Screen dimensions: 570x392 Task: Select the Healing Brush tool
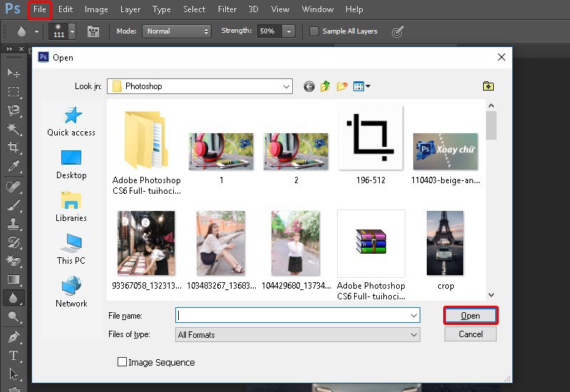[x=14, y=187]
